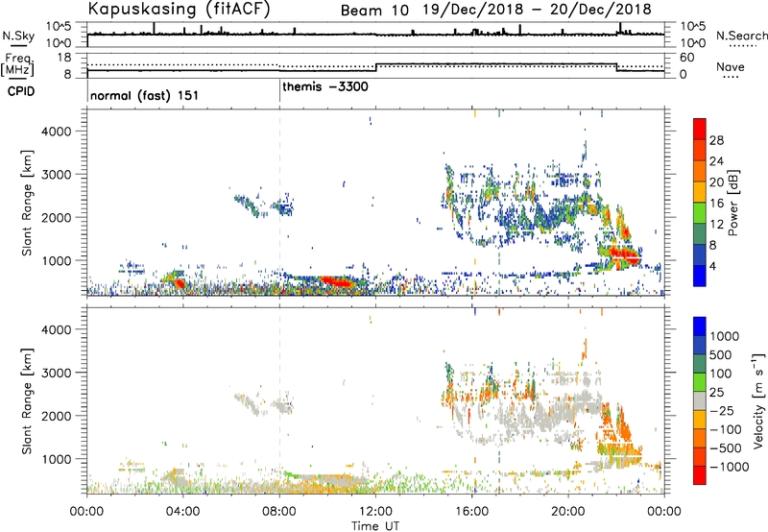Click the 20 label on Power colorbar
768x532 pixels.
[716, 182]
